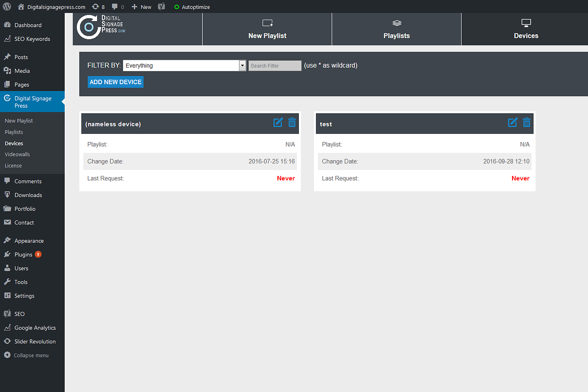Switch to the Playlists tab
The image size is (588, 392).
tap(396, 29)
